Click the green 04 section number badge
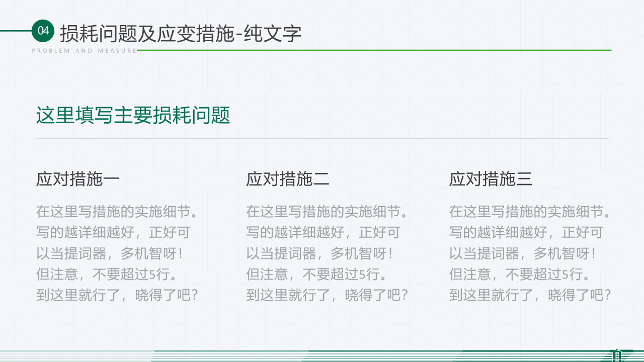Viewport: 644px width, 362px height. coord(43,31)
